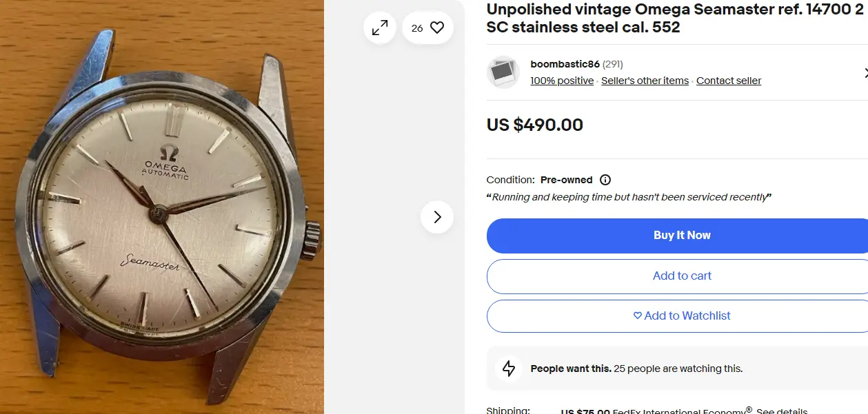The width and height of the screenshot is (868, 414).
Task: Expand the seller info row chevron
Action: [865, 72]
